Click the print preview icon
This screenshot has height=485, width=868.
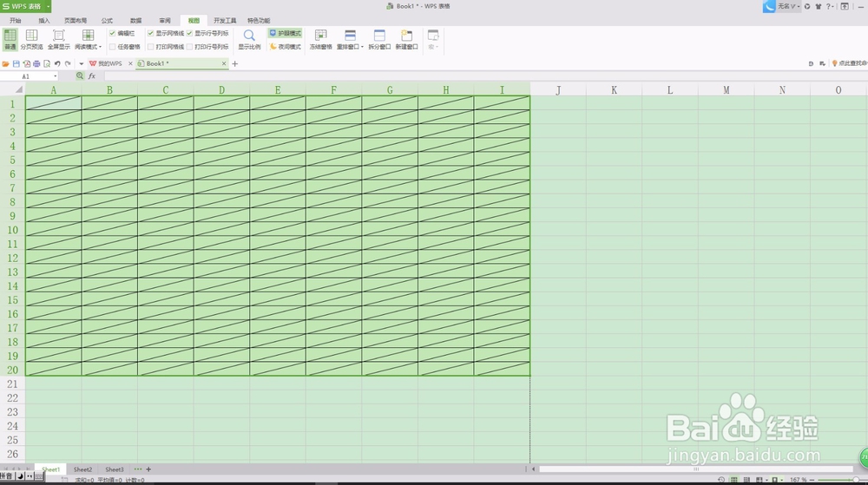(47, 63)
